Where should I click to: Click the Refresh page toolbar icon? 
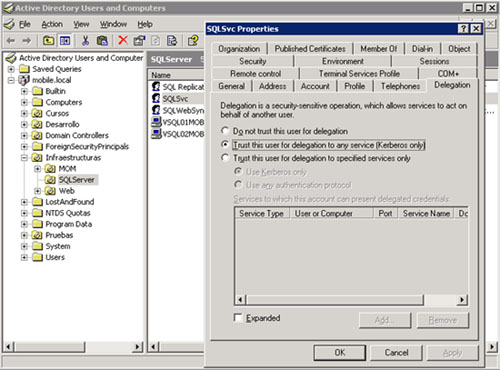pos(155,41)
